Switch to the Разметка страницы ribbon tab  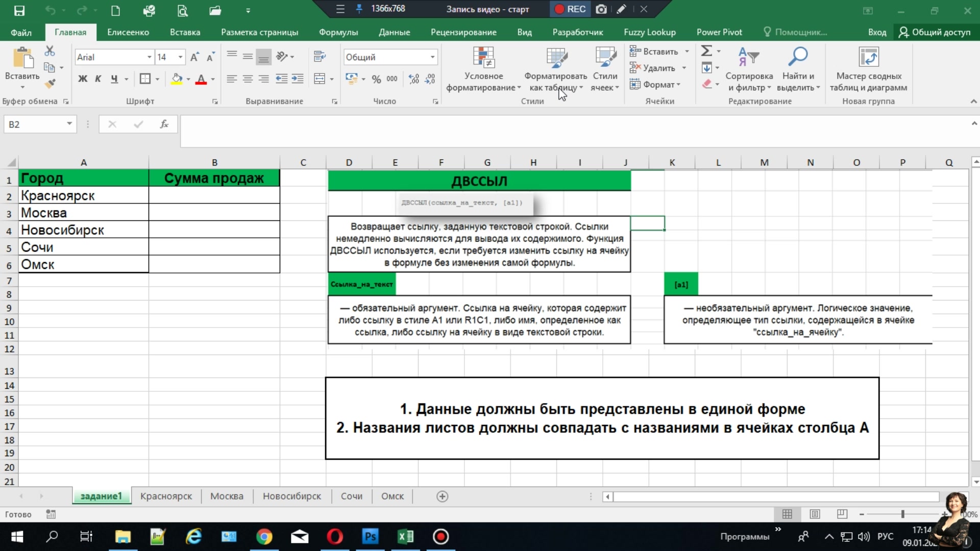[x=259, y=32]
